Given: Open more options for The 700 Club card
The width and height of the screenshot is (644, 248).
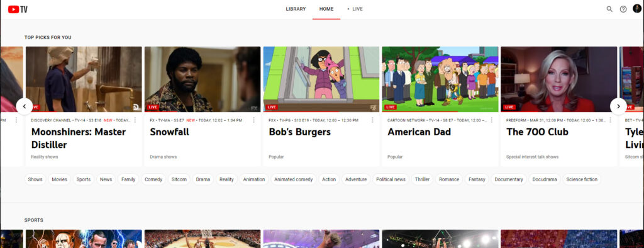Looking at the screenshot, I should point(610,120).
